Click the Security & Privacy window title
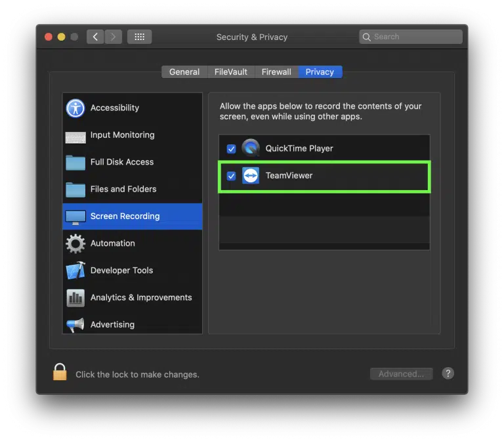 coord(252,37)
